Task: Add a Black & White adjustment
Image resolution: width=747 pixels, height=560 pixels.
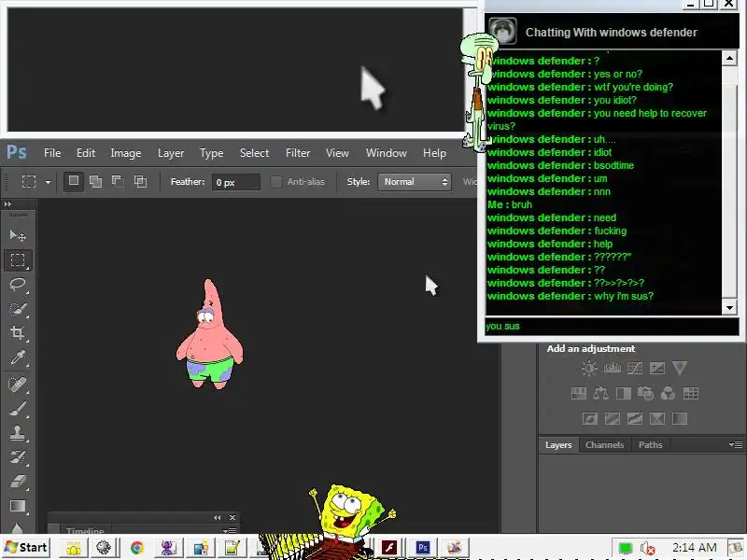Action: (x=623, y=393)
